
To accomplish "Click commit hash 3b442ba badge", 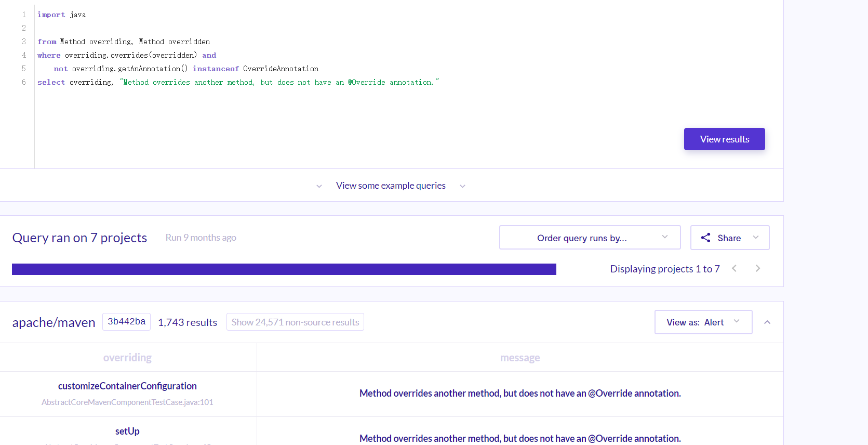I will tap(126, 322).
